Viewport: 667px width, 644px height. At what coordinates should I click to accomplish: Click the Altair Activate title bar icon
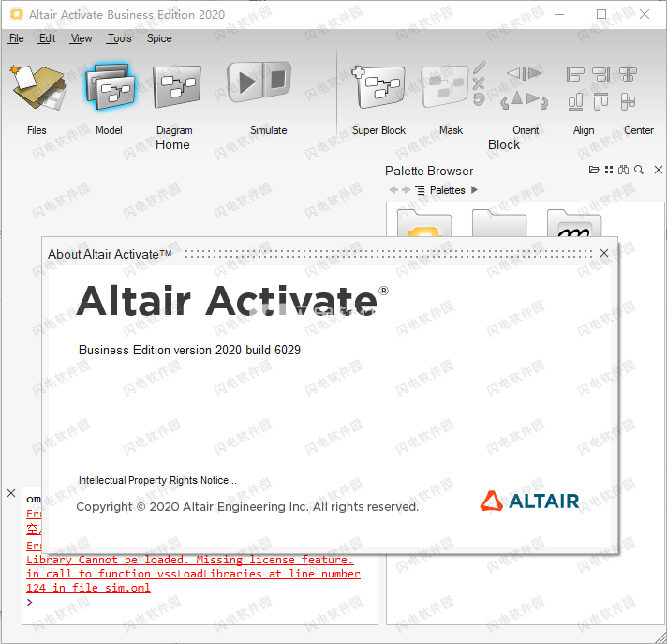point(17,14)
